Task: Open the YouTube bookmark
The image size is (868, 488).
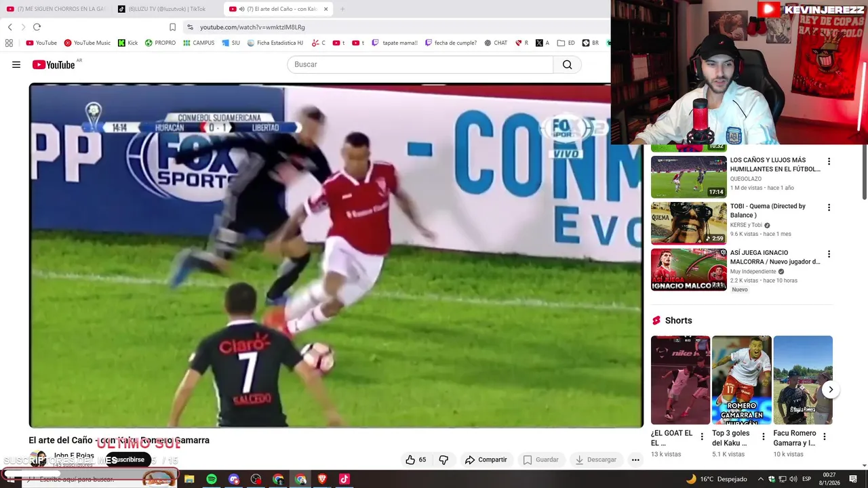Action: [x=41, y=43]
